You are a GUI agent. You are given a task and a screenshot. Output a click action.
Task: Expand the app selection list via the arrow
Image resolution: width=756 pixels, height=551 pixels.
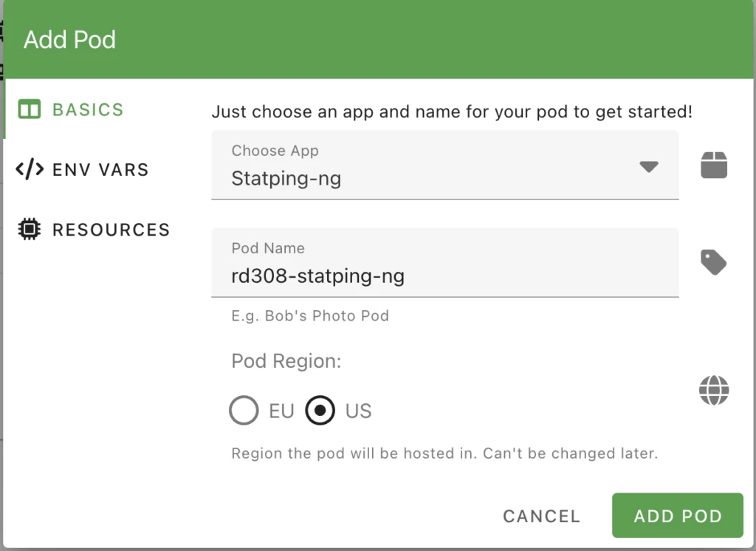point(649,167)
